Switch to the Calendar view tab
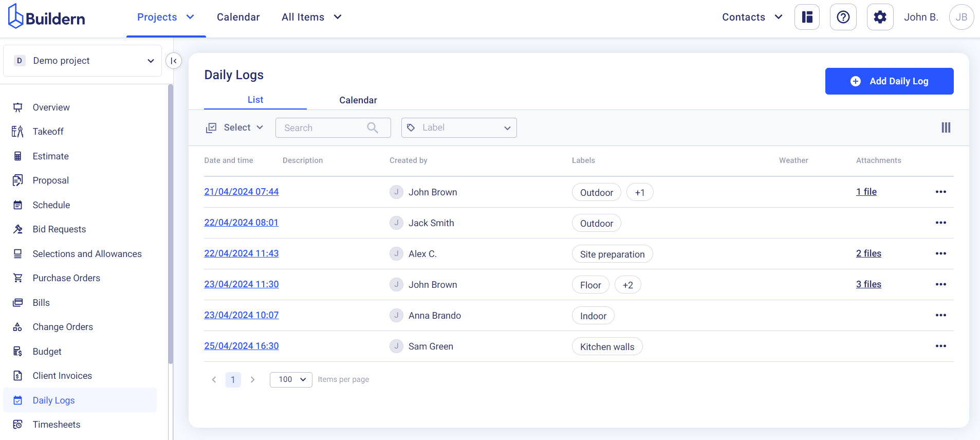Viewport: 980px width, 440px height. (x=358, y=100)
